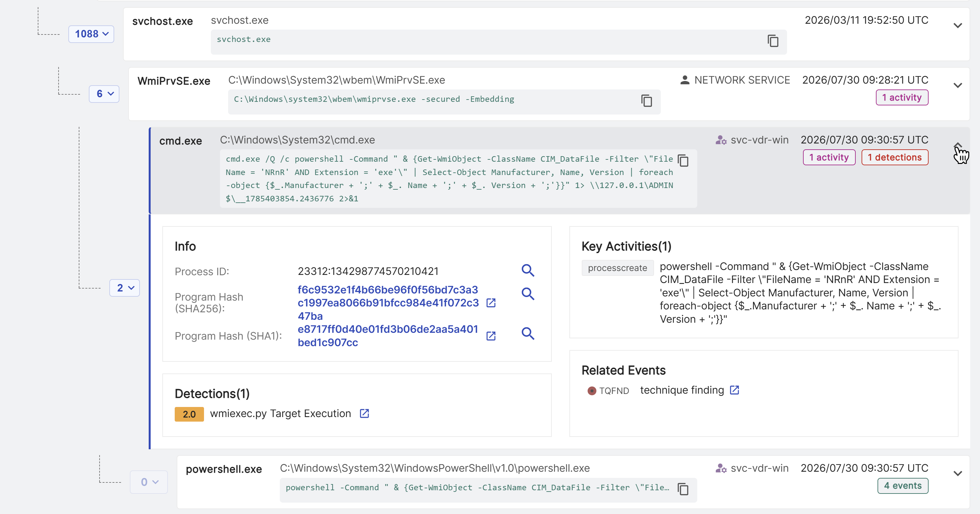The image size is (980, 514).
Task: Click the NETWORK SERVICE user name
Action: coord(742,80)
